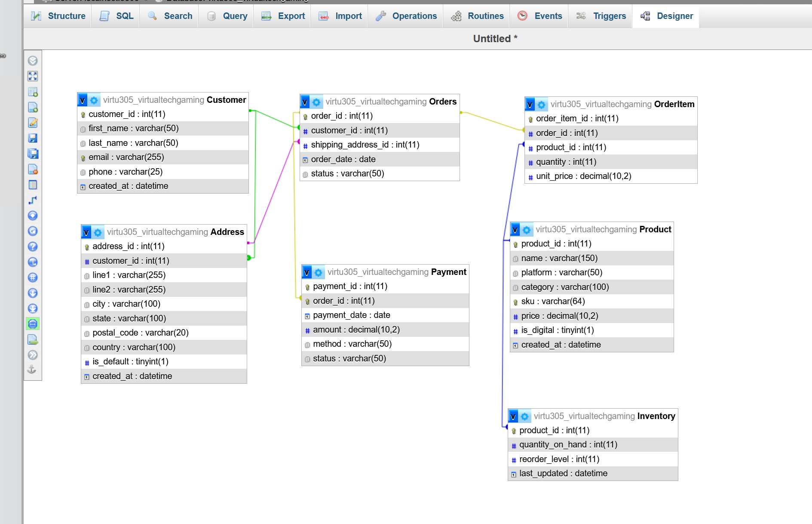This screenshot has width=812, height=524.
Task: Toggle small/big for all tables
Action: [33, 293]
